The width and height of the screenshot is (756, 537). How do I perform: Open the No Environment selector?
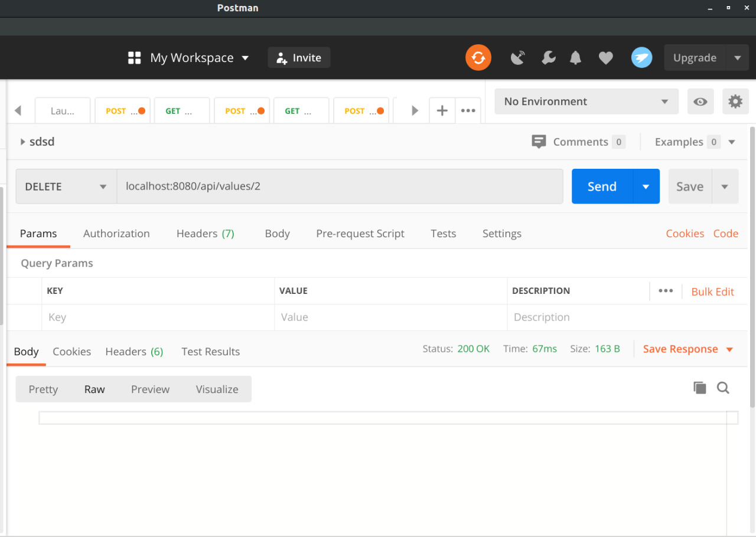point(586,101)
